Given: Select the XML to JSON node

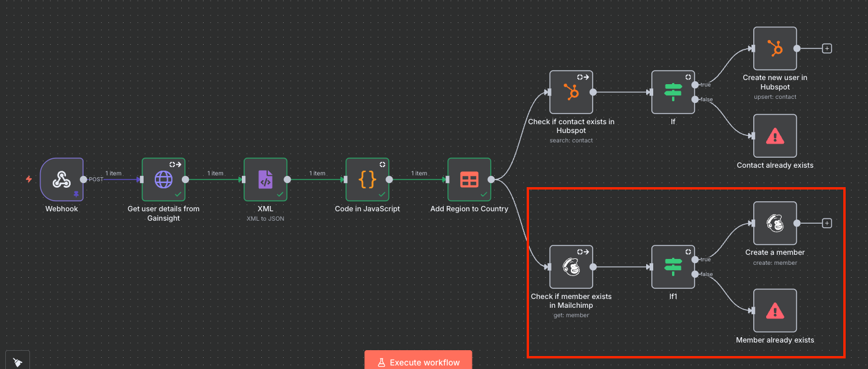Looking at the screenshot, I should tap(265, 179).
